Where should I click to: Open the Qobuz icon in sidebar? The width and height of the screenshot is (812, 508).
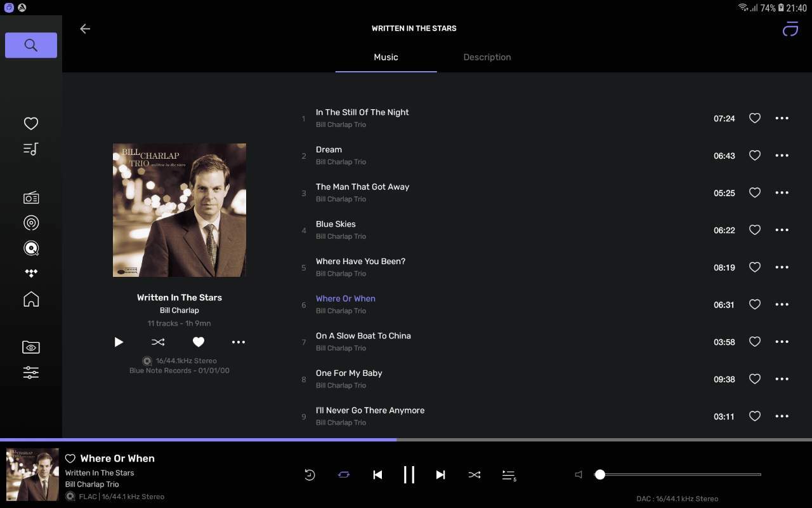click(31, 248)
